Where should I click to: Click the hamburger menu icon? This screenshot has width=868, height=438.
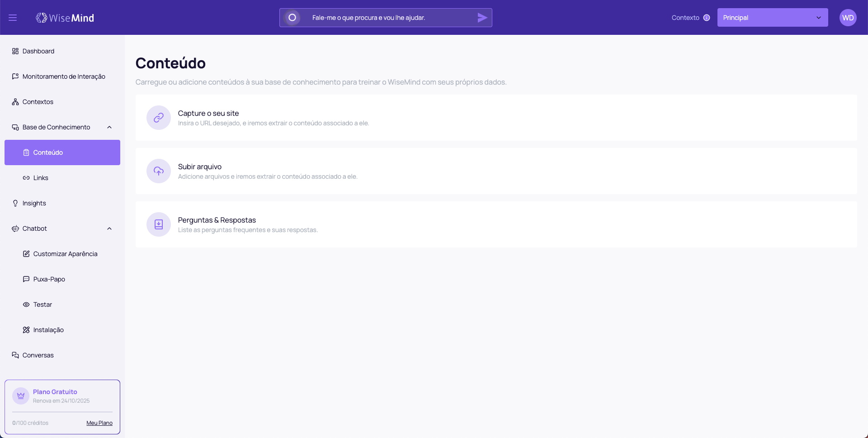pos(13,18)
